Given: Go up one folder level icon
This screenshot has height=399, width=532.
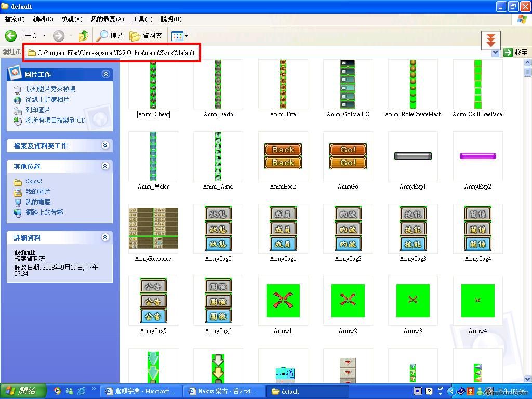Looking at the screenshot, I should [x=84, y=36].
